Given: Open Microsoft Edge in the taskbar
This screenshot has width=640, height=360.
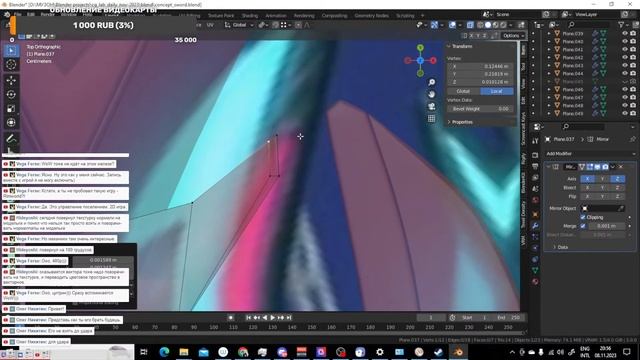Looking at the screenshot, I should (x=164, y=352).
